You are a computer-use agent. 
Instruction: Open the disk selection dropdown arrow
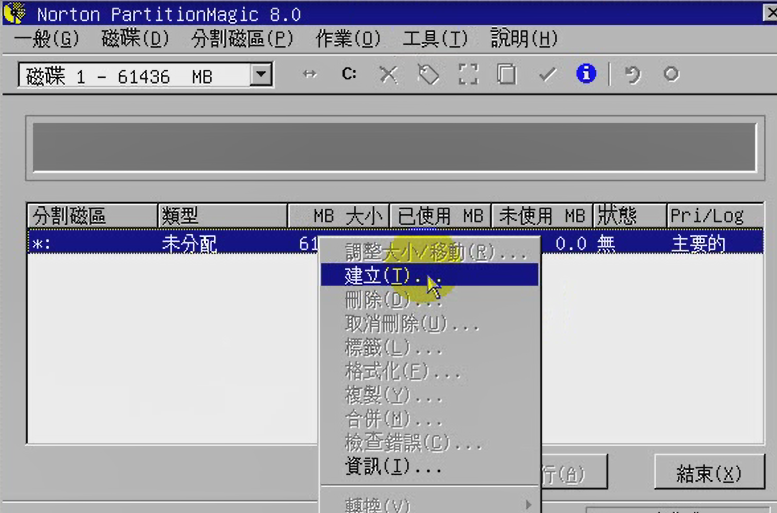[261, 75]
